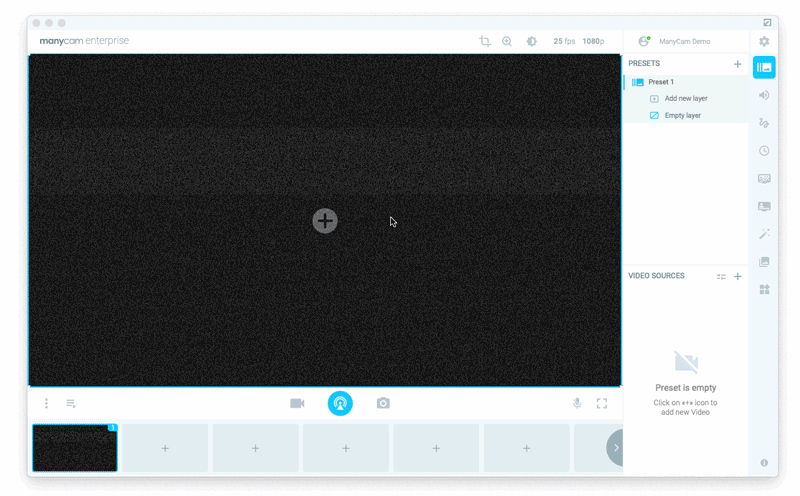Viewport: 800px width, 496px height.
Task: Show more presets with right arrow
Action: tap(615, 448)
